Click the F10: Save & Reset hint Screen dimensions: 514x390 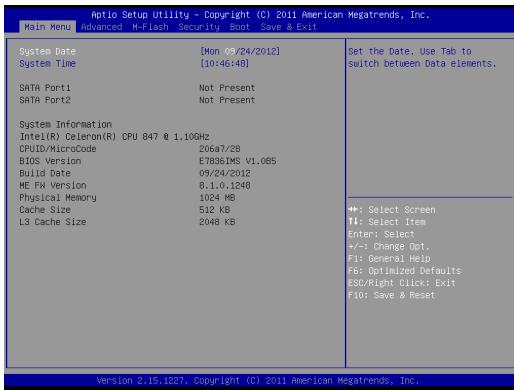[x=391, y=295]
